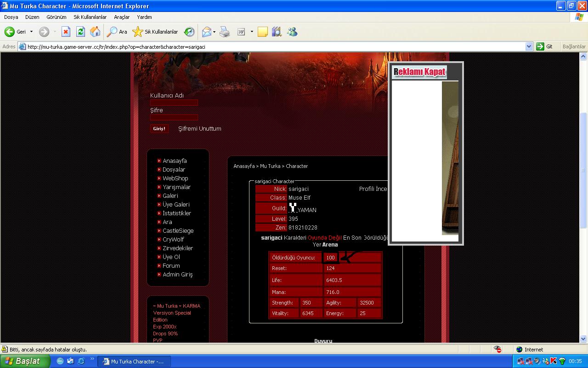This screenshot has width=588, height=368.
Task: Open the Yardım menu
Action: click(144, 17)
